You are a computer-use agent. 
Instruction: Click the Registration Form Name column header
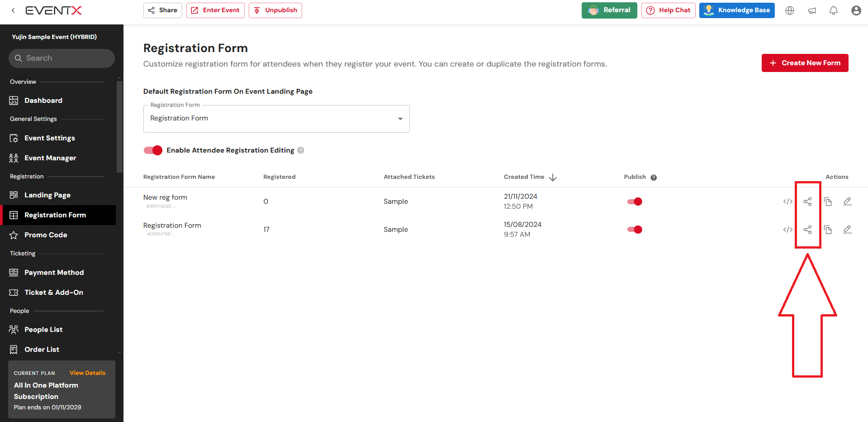point(179,177)
